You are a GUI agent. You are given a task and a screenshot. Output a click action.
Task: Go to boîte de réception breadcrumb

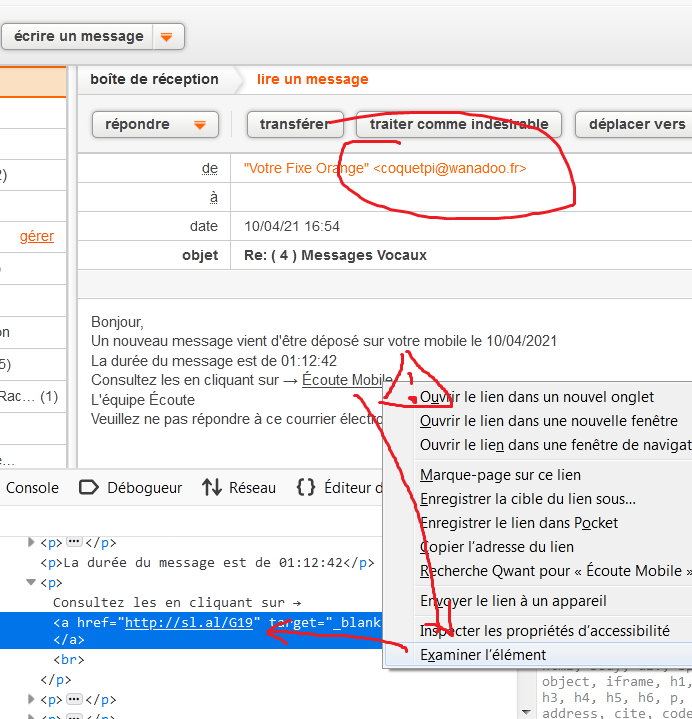click(154, 79)
